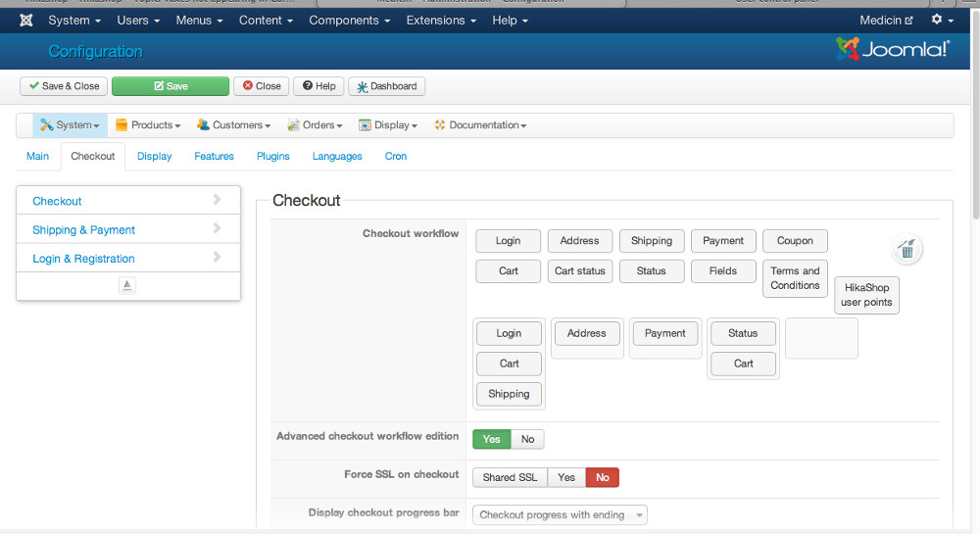Click the Terms and Conditions workflow block
Screen dimensions: 980x534
pyautogui.click(x=795, y=278)
